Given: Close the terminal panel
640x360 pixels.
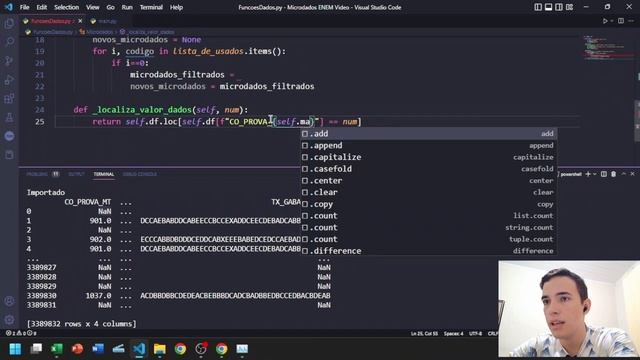Looking at the screenshot, I should [x=632, y=174].
